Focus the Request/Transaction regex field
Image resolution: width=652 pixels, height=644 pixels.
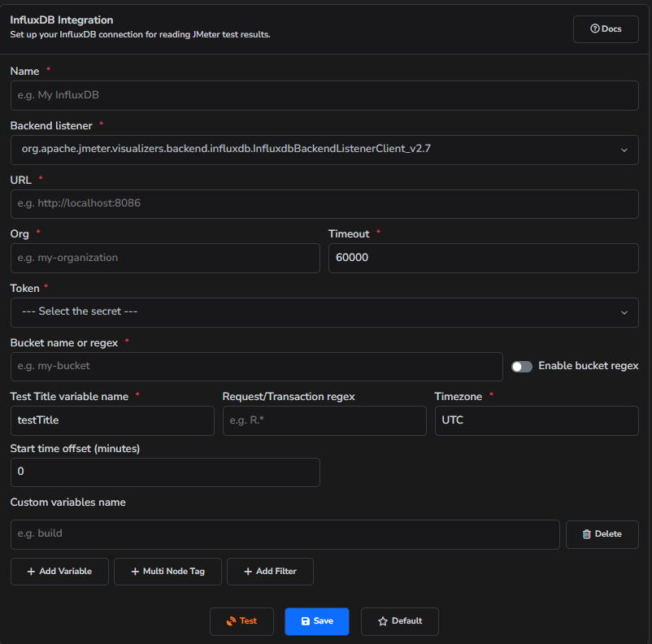[x=324, y=420]
